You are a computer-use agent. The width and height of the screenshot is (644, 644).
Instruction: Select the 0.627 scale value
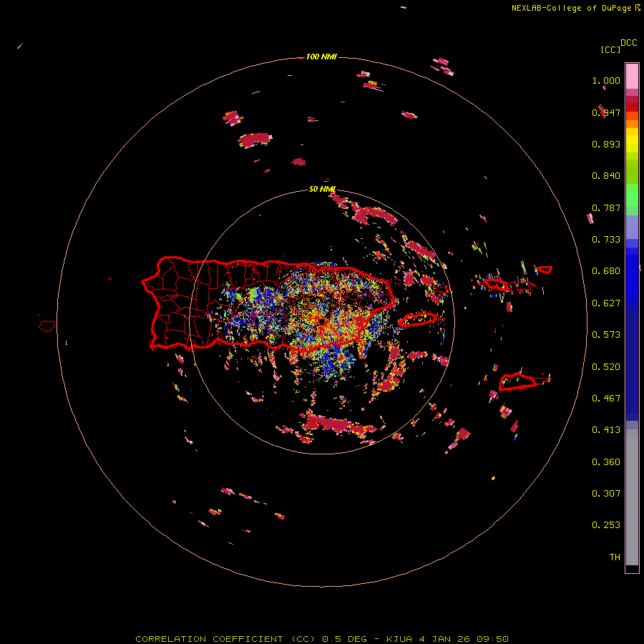click(606, 303)
